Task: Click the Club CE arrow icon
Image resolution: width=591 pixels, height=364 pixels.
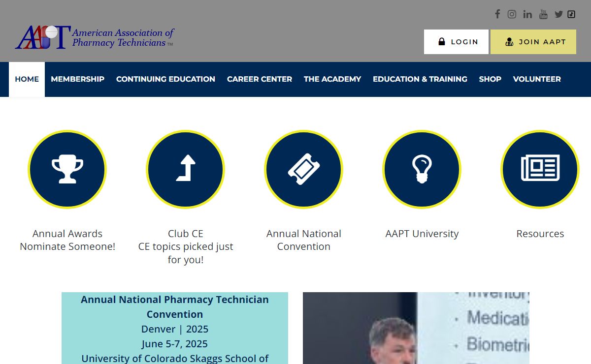Action: point(186,169)
